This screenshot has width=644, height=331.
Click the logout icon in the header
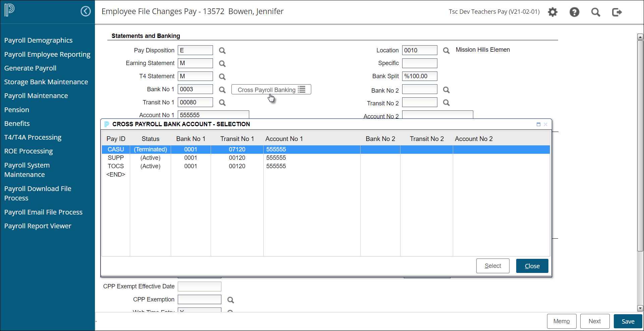[x=617, y=12]
